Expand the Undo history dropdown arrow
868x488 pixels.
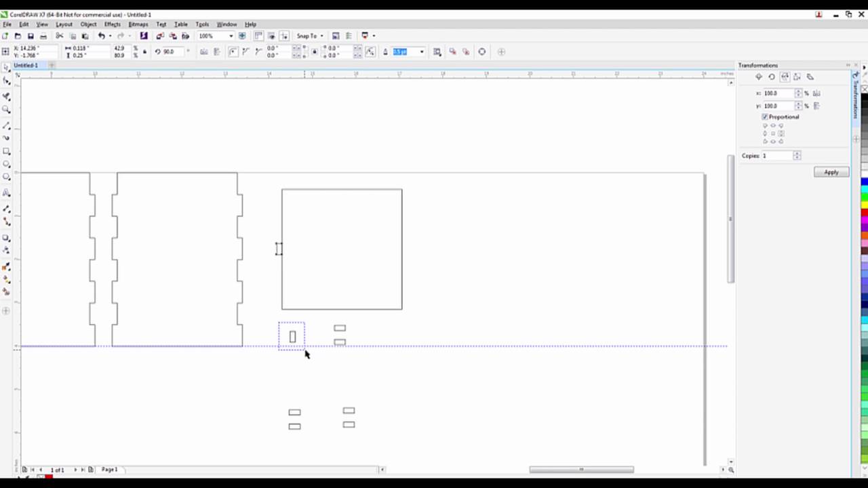coord(110,36)
